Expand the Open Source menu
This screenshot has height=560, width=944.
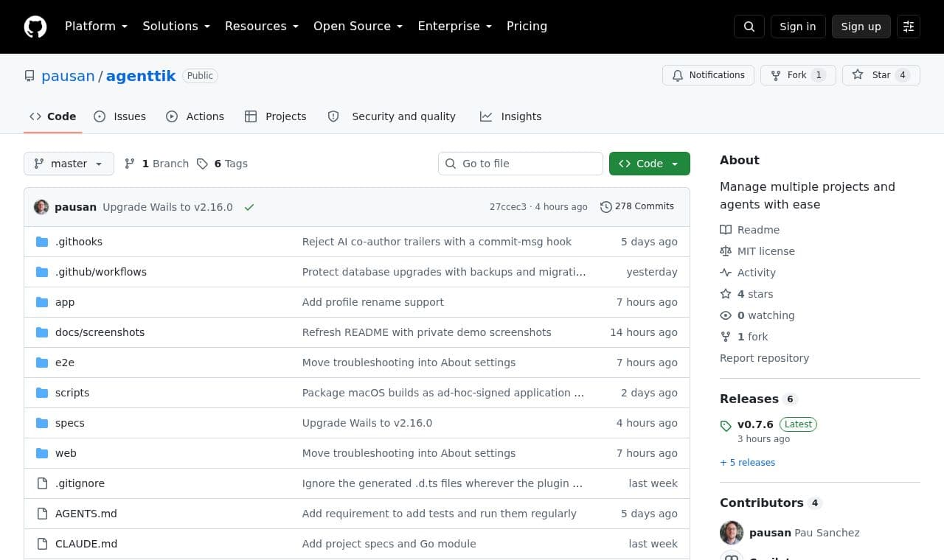click(358, 27)
